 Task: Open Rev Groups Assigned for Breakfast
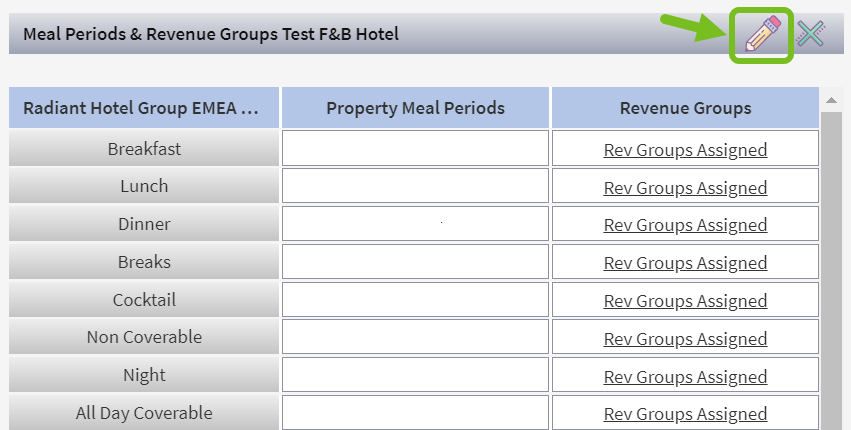[685, 150]
